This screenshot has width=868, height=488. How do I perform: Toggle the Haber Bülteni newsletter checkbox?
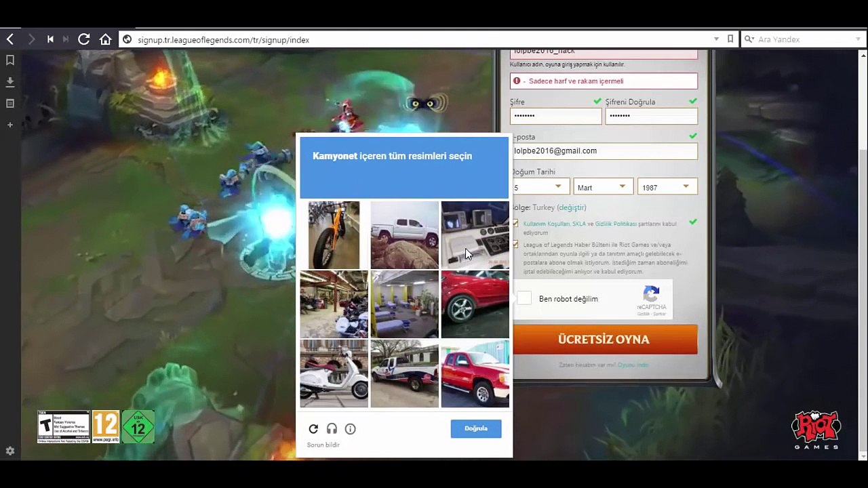[515, 244]
